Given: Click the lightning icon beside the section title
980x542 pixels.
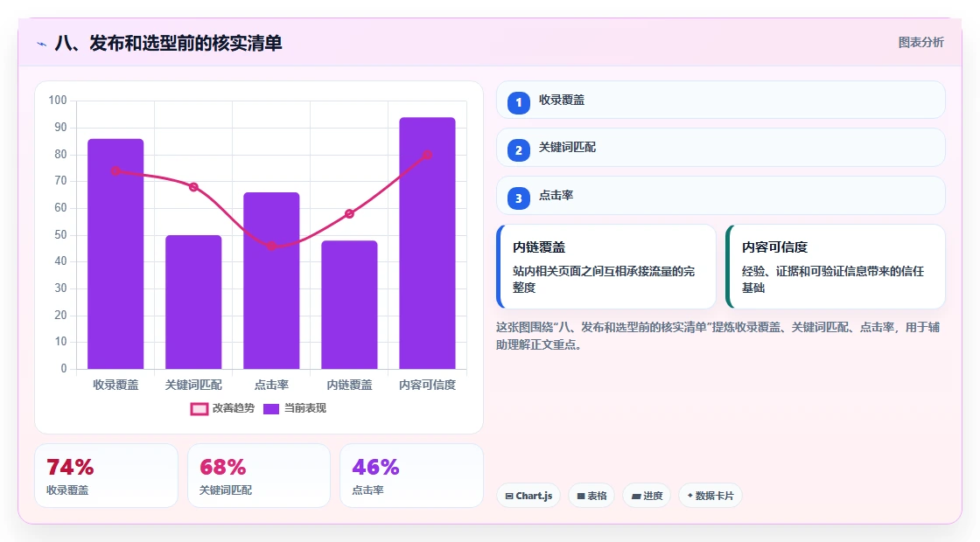Looking at the screenshot, I should point(42,44).
